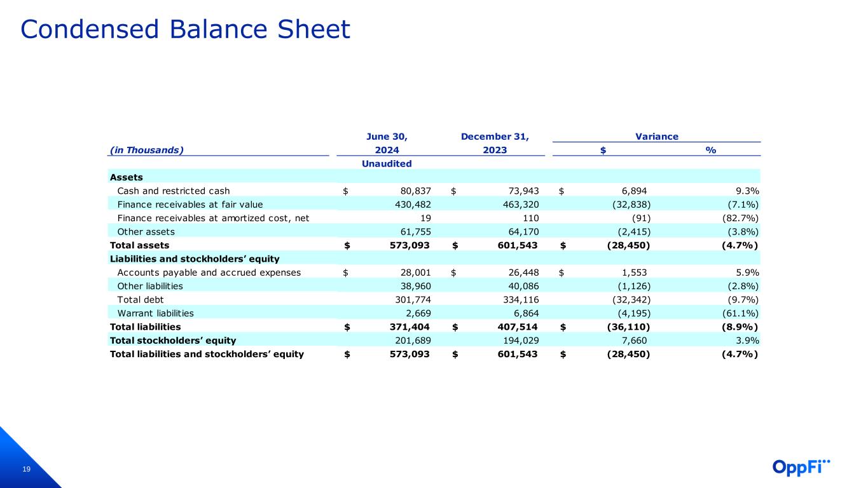868x488 pixels.
Task: Click the OppFi logo
Action: click(801, 466)
